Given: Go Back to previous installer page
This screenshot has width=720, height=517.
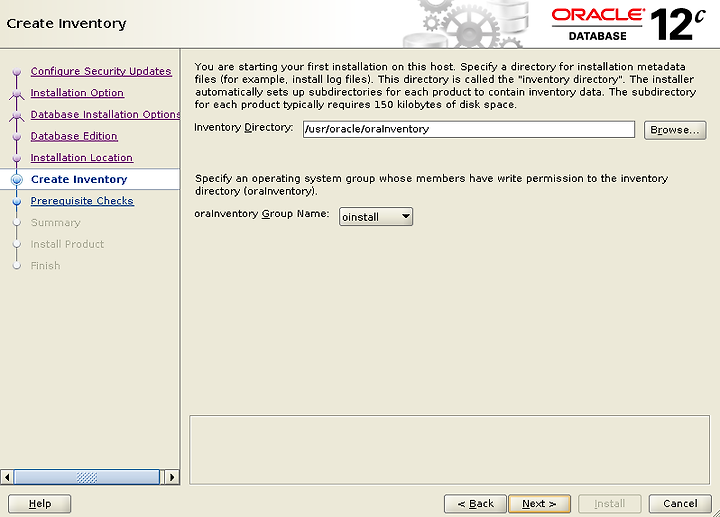Looking at the screenshot, I should point(475,504).
